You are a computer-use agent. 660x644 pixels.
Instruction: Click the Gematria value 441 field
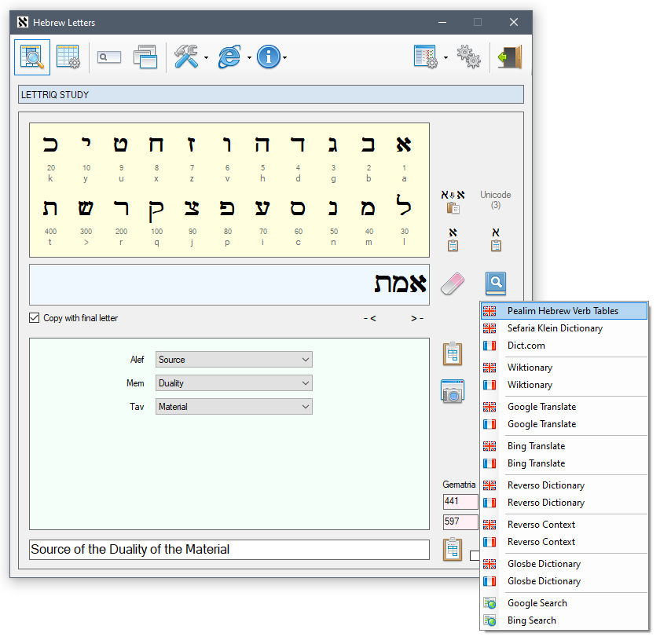tap(460, 501)
